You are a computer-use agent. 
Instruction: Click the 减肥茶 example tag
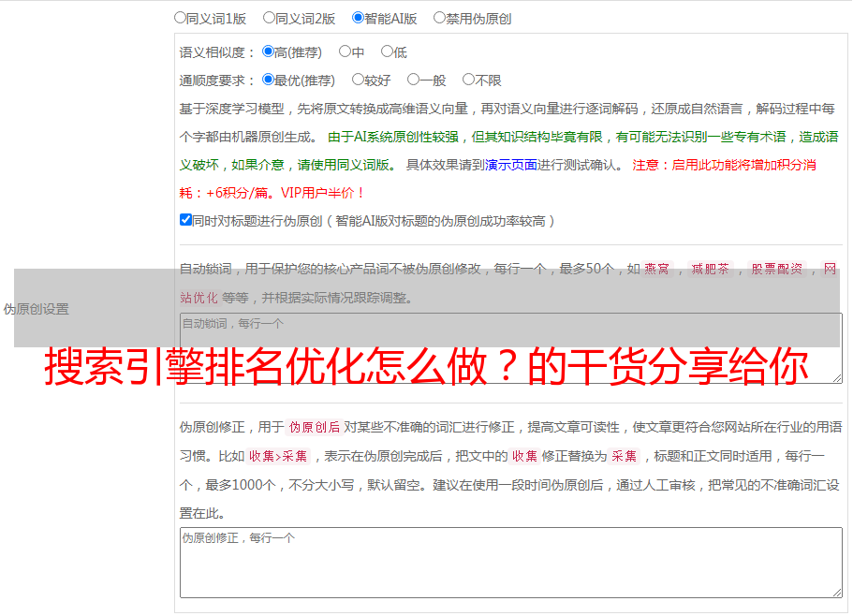click(x=710, y=269)
